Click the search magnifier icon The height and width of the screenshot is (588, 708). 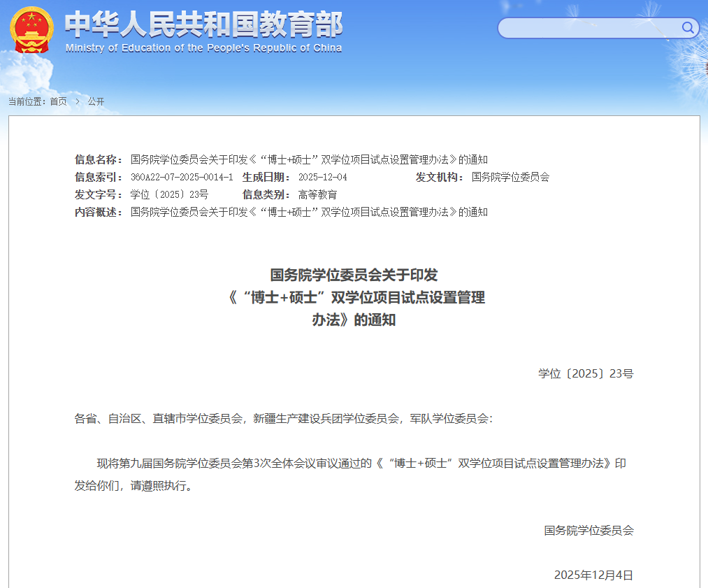click(x=688, y=28)
